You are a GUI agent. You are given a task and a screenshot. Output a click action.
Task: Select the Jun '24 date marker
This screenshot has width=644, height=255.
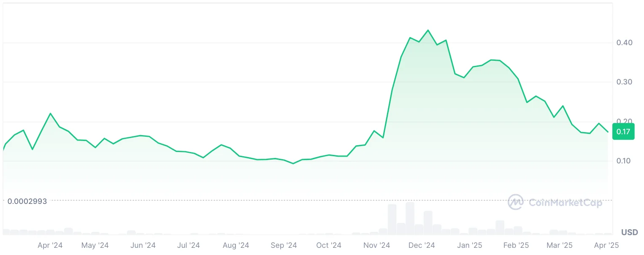[143, 245]
